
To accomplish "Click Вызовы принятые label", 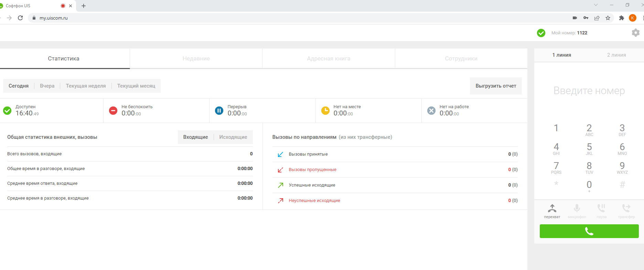I will (308, 154).
